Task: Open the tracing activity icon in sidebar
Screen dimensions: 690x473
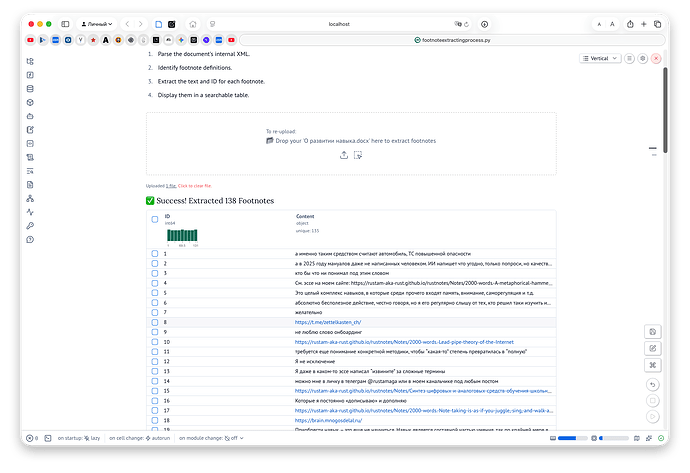Action: (x=31, y=212)
